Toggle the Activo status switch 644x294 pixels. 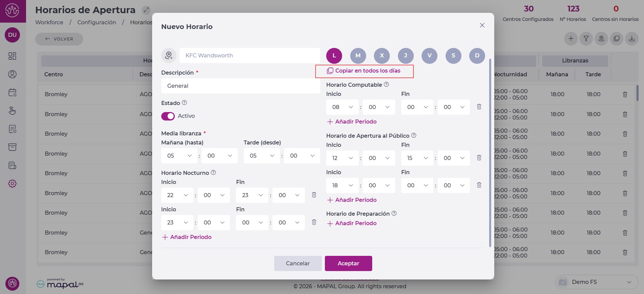coord(168,116)
